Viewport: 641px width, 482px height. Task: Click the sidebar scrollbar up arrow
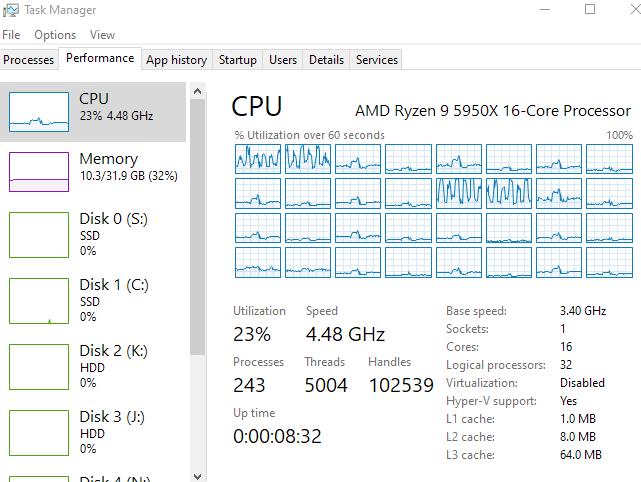197,88
